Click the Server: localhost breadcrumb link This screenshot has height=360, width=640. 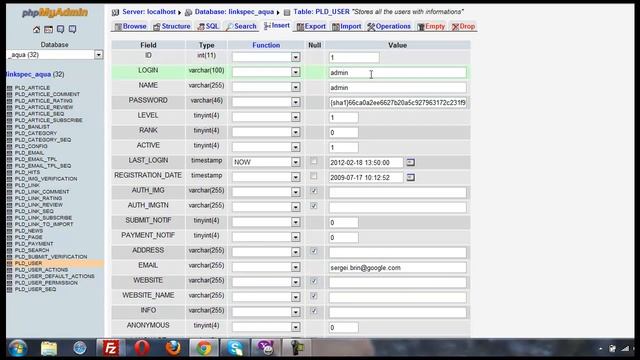149,12
